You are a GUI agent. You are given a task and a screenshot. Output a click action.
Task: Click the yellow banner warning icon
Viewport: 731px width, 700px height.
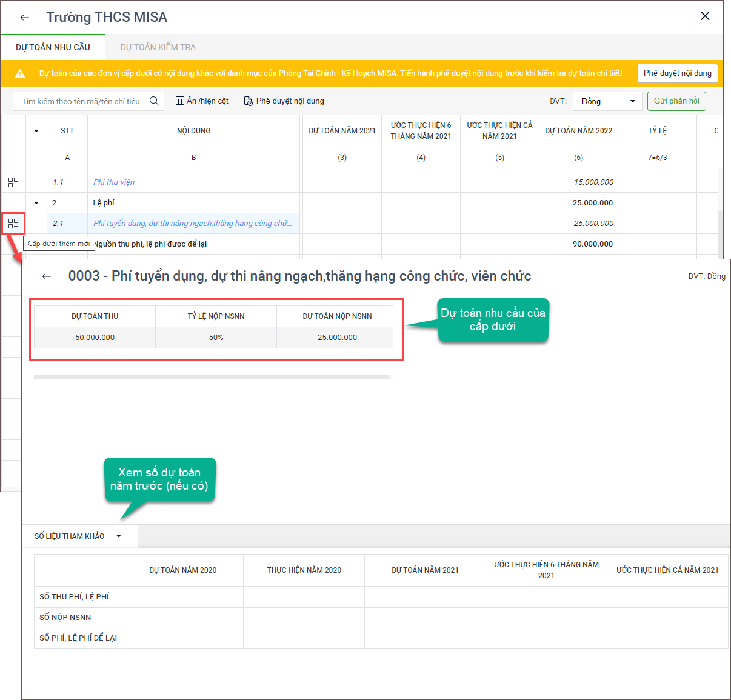[x=20, y=73]
